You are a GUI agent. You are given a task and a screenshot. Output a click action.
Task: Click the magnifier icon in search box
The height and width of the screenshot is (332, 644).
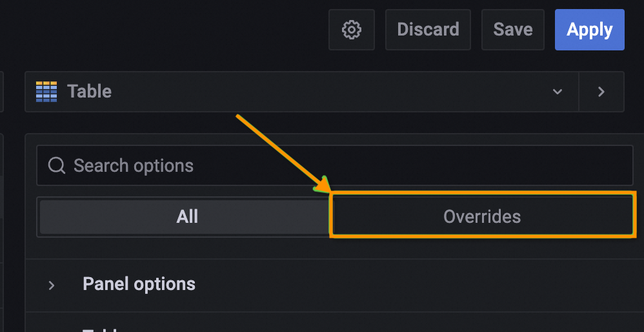57,166
